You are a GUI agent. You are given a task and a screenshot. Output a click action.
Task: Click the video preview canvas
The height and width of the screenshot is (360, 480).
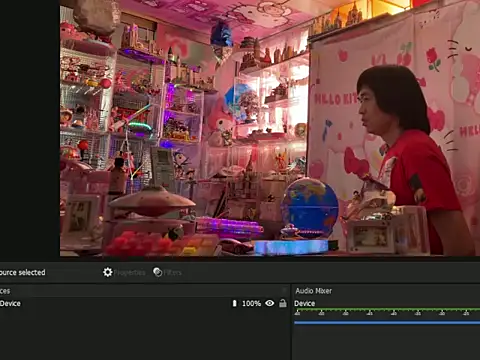point(270,128)
